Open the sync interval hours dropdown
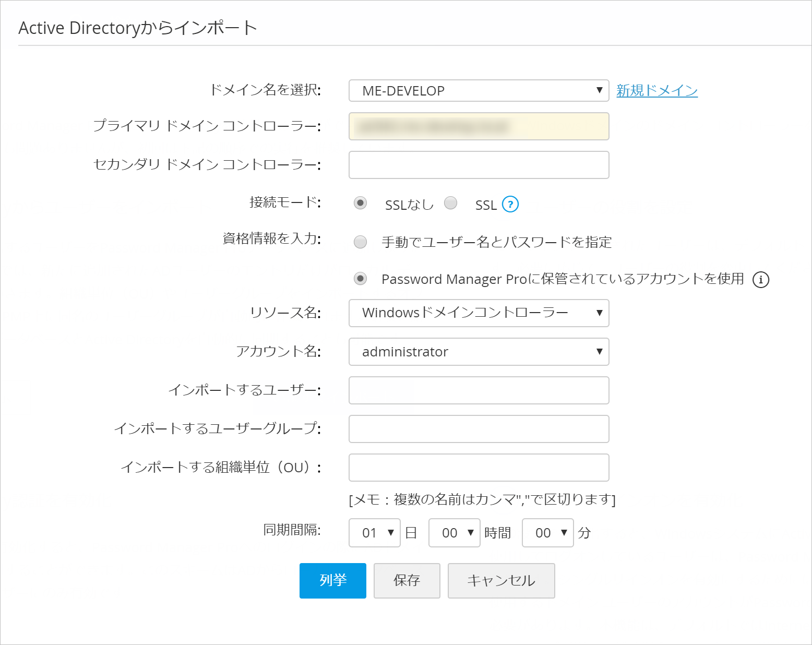Image resolution: width=812 pixels, height=645 pixels. click(454, 533)
